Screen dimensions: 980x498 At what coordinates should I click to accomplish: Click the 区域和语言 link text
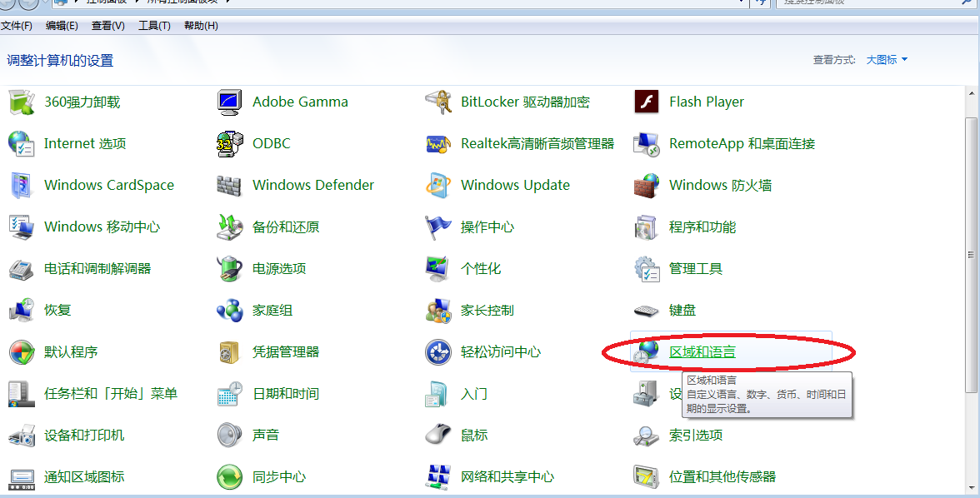702,351
